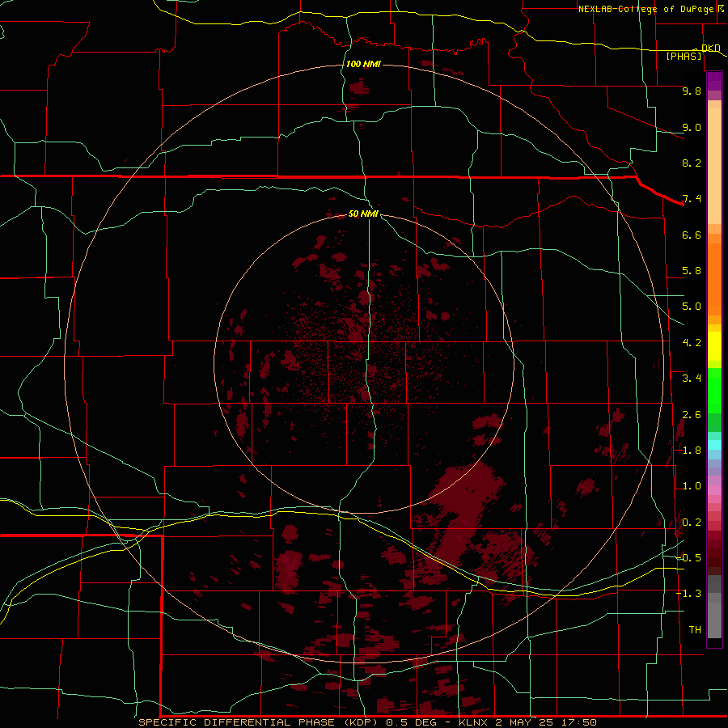The image size is (728, 728).
Task: Click the 2.6 scale value
Action: pos(692,415)
